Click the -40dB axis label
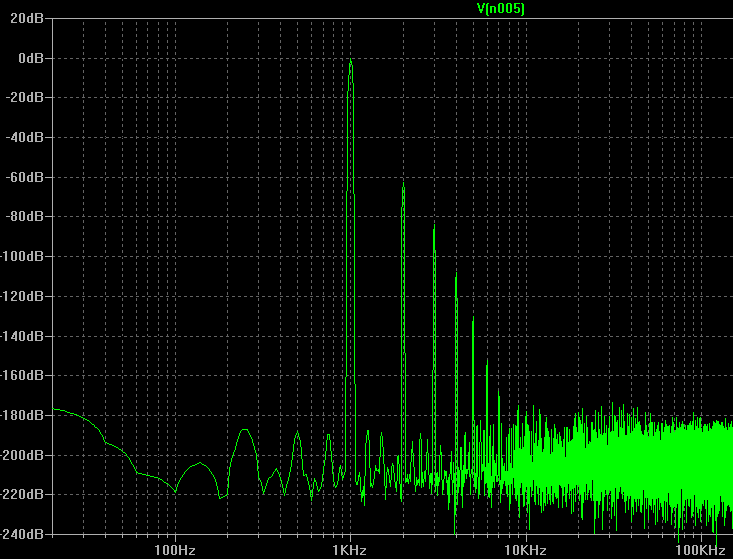This screenshot has height=559, width=733. [x=24, y=137]
